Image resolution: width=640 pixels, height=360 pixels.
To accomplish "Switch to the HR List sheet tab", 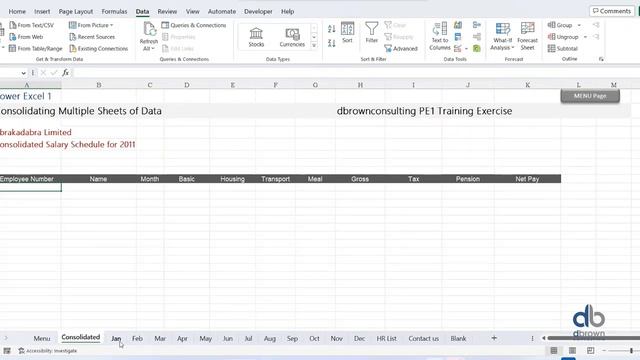I will click(x=387, y=338).
